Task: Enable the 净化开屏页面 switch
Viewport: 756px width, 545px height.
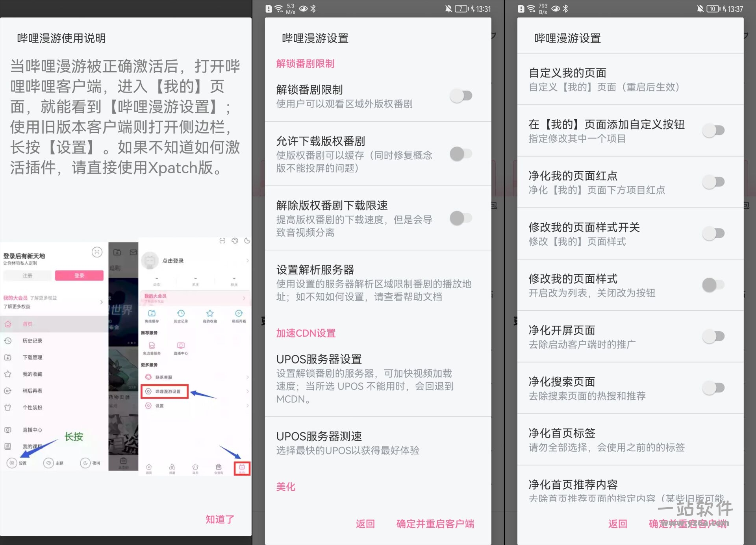Action: 713,336
